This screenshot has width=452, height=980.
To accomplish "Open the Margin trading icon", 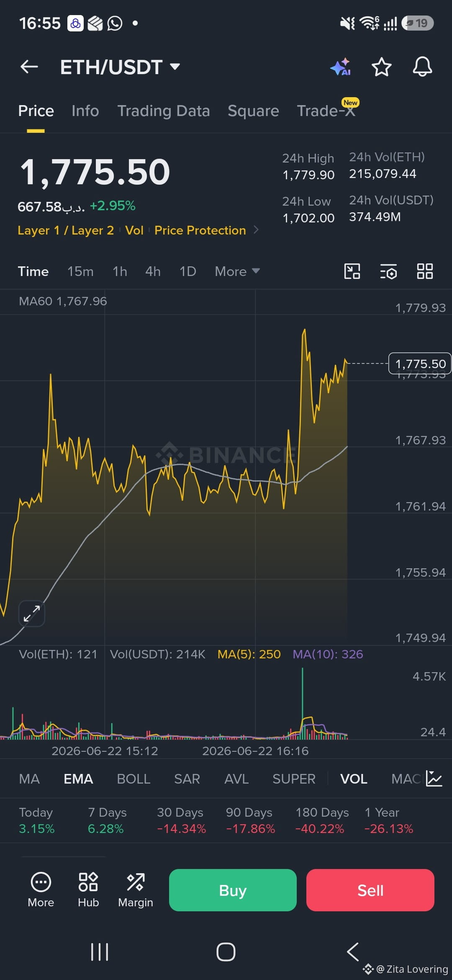I will coord(136,890).
